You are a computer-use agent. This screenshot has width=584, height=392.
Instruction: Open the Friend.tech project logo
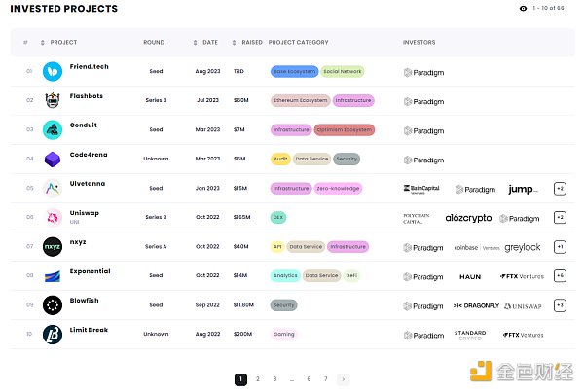coord(53,71)
